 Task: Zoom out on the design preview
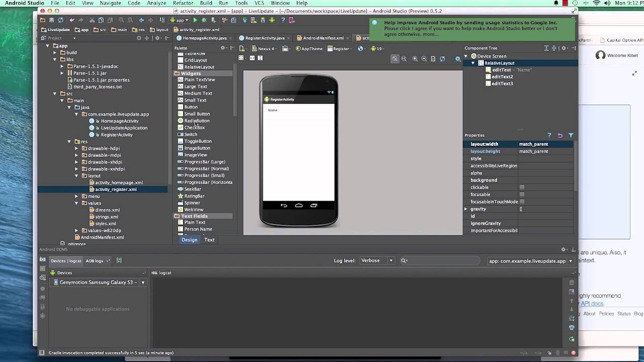pos(424,59)
